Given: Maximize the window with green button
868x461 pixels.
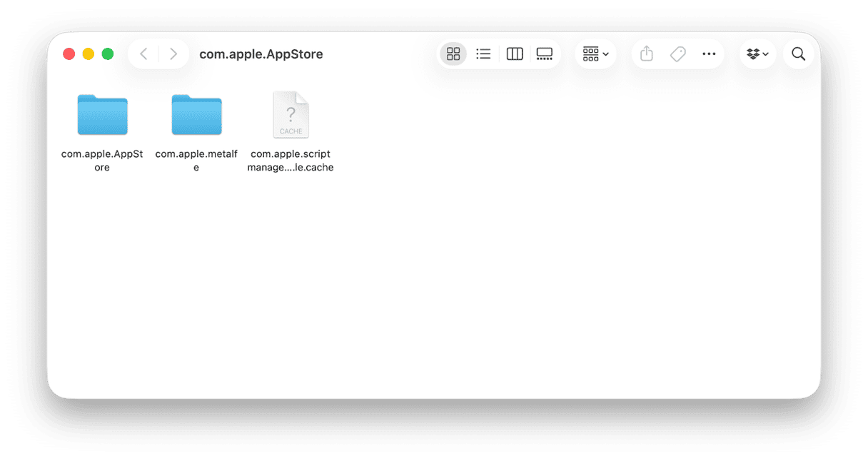Looking at the screenshot, I should [x=108, y=54].
